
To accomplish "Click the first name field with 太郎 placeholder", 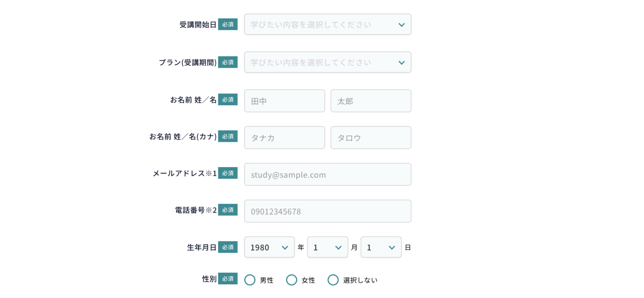I will [371, 100].
